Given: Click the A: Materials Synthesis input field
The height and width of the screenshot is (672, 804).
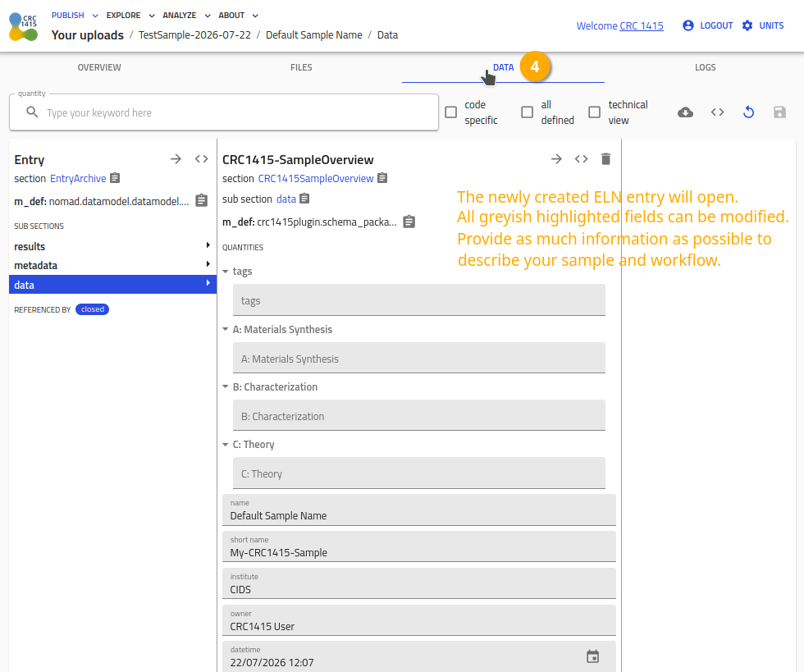Looking at the screenshot, I should pyautogui.click(x=419, y=358).
